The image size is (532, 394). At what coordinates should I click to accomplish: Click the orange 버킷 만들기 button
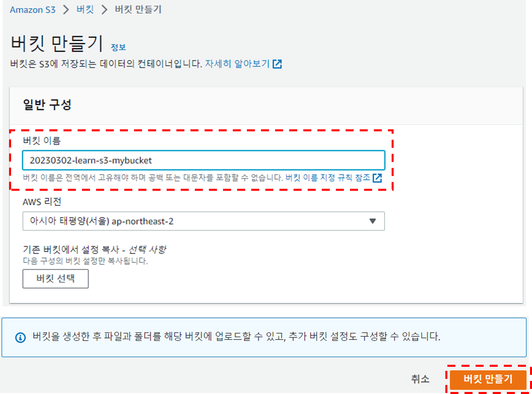tap(488, 379)
